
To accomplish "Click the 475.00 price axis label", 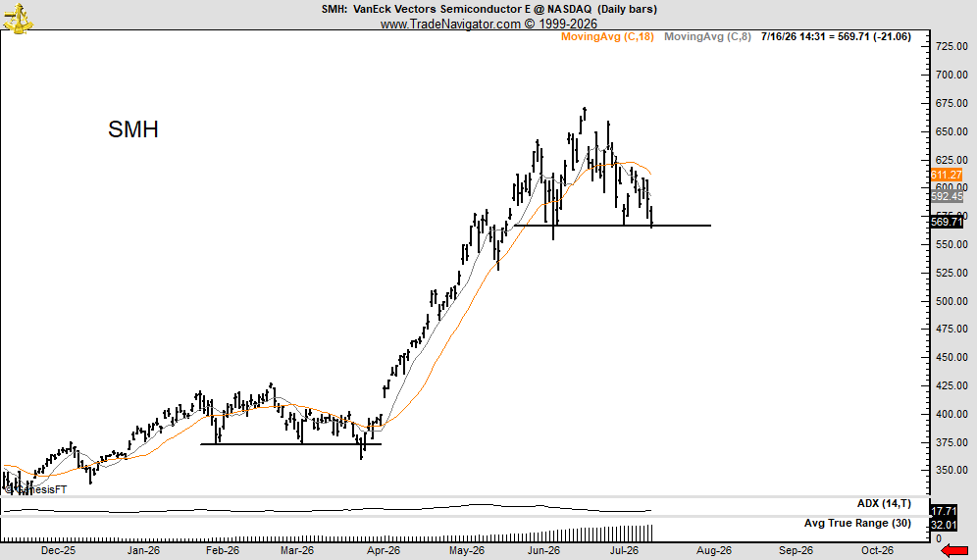I will [x=952, y=330].
